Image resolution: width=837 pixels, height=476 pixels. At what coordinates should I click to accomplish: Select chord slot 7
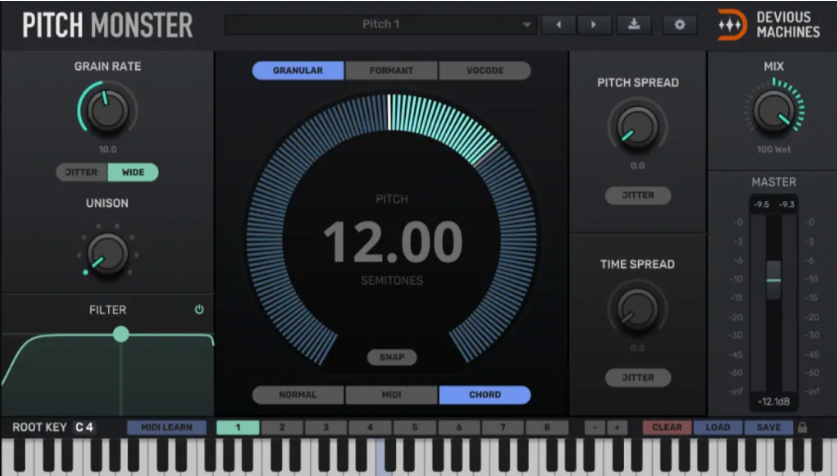pyautogui.click(x=502, y=427)
